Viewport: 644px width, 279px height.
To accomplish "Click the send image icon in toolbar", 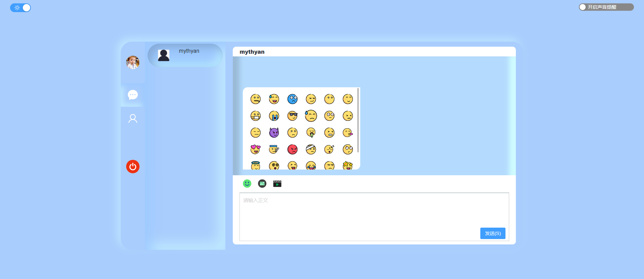I will coord(262,183).
